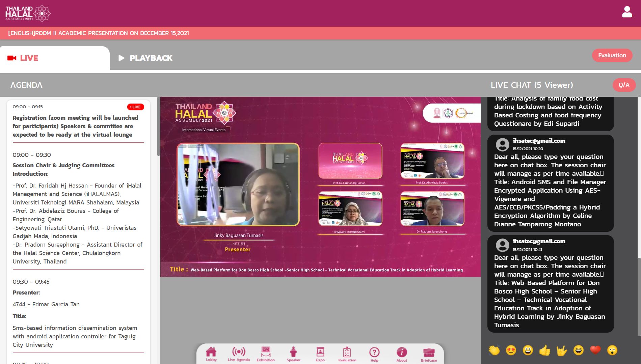Click the Setyowati Triastuti Utami video thumbnail
Screen dimensions: 641x364
tap(350, 208)
